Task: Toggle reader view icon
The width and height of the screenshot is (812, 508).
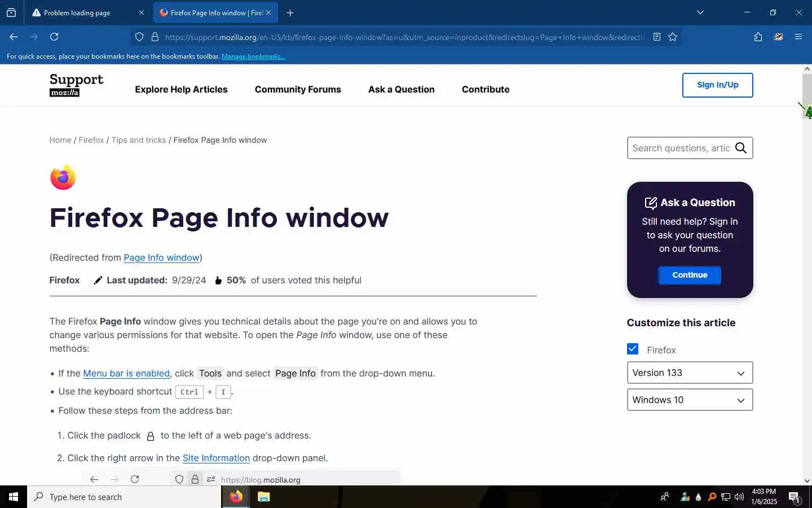Action: pyautogui.click(x=657, y=37)
